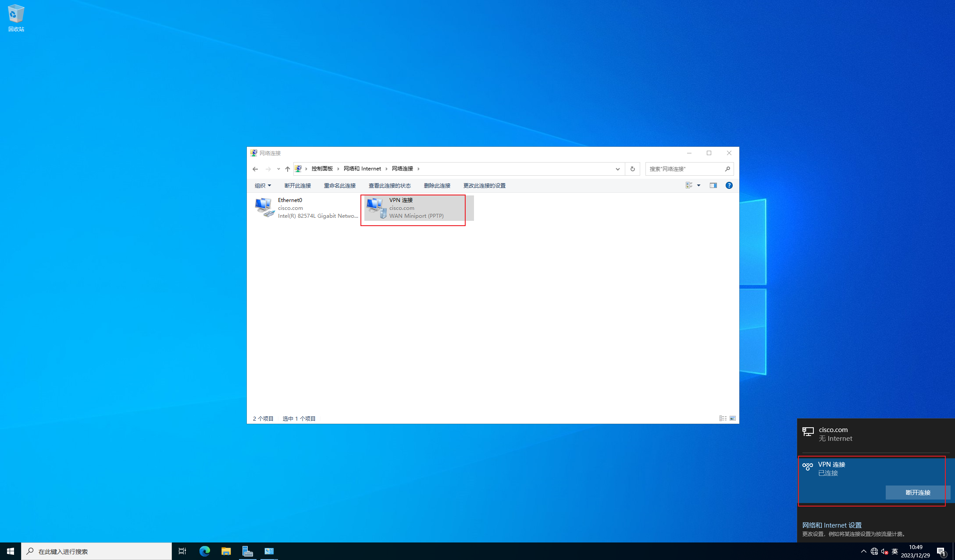This screenshot has width=955, height=560.
Task: Launch Microsoft Edge from the taskbar
Action: pos(204,551)
